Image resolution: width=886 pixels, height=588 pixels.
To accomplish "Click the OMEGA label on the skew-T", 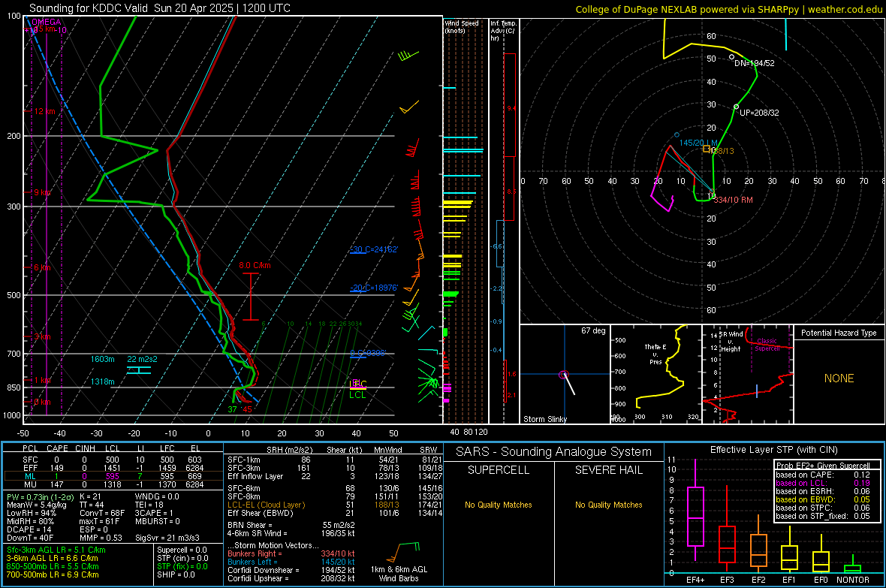I will pos(47,22).
